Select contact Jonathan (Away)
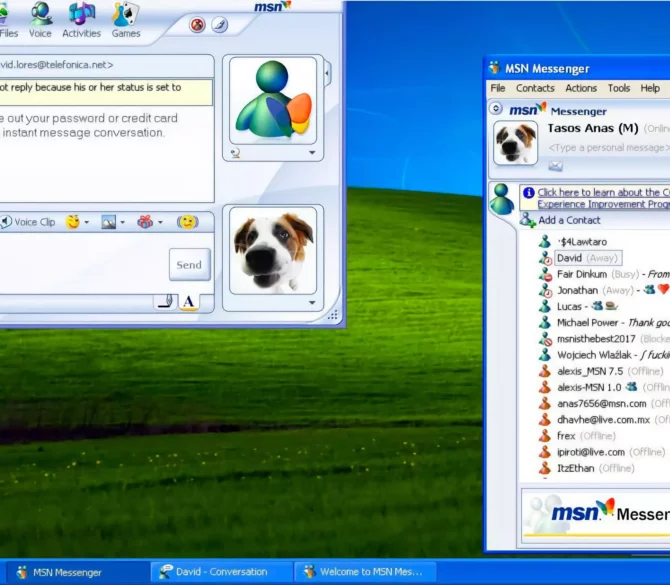670x585 pixels. click(x=604, y=291)
